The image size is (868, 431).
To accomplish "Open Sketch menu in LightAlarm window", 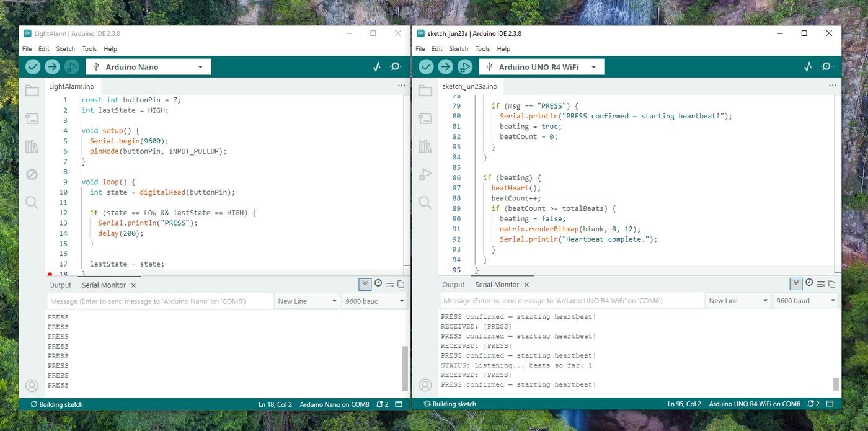I will (65, 49).
